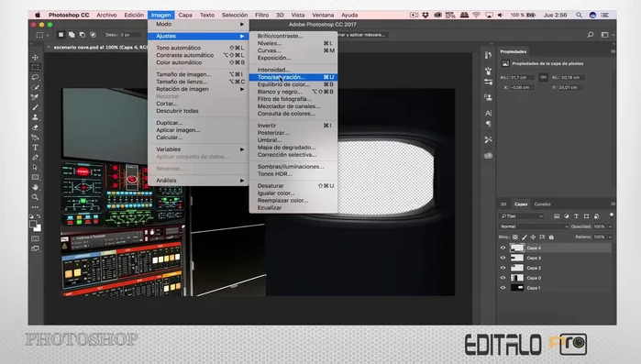The height and width of the screenshot is (364, 641).
Task: Click the search magnifier in options bar
Action: coord(591,35)
